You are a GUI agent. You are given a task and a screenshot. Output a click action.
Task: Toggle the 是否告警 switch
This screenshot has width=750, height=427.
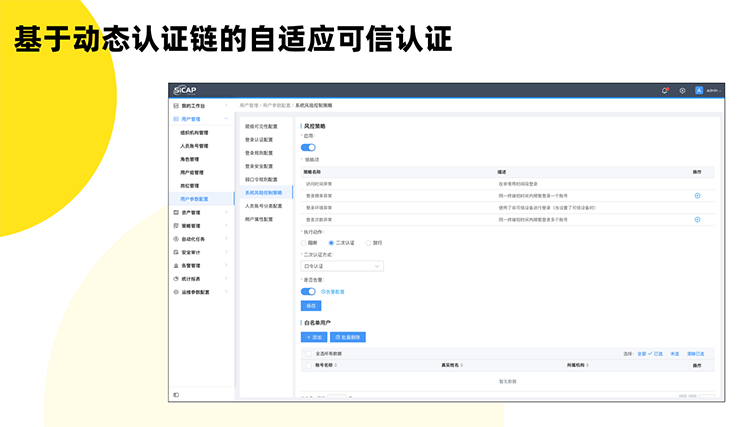tap(308, 292)
